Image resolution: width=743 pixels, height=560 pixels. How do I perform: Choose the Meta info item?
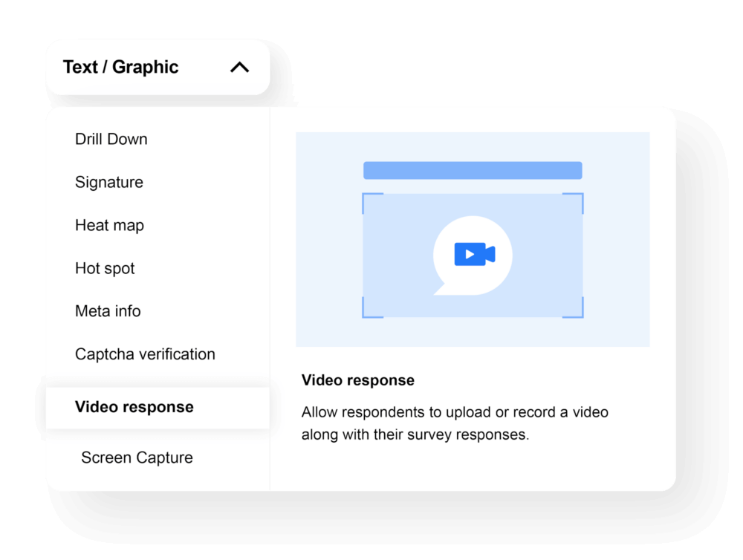108,311
